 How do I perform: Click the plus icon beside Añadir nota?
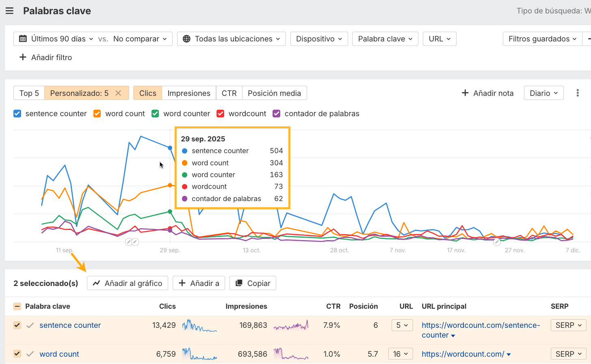point(464,93)
